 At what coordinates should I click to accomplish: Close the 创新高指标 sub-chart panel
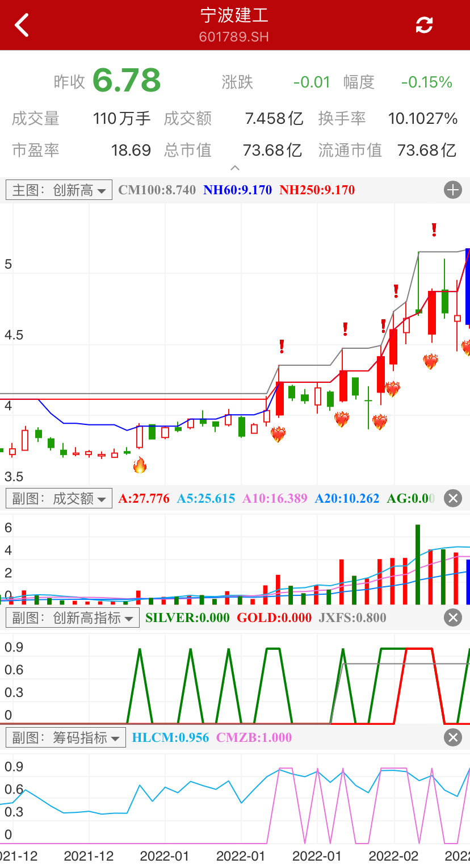tap(452, 617)
